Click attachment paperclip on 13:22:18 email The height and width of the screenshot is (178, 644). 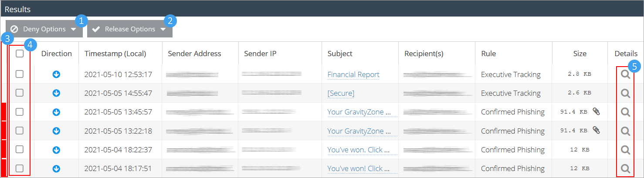click(596, 131)
